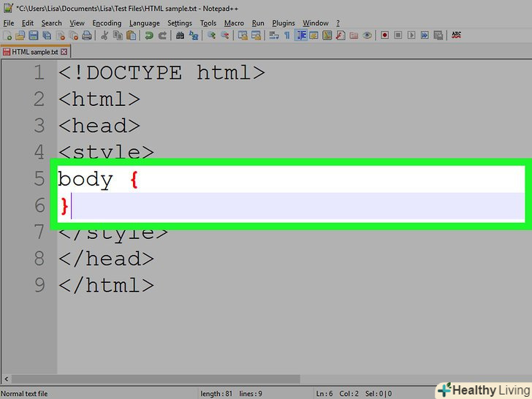The height and width of the screenshot is (399, 532).
Task: Toggle the indent guide icon
Action: pyautogui.click(x=300, y=35)
